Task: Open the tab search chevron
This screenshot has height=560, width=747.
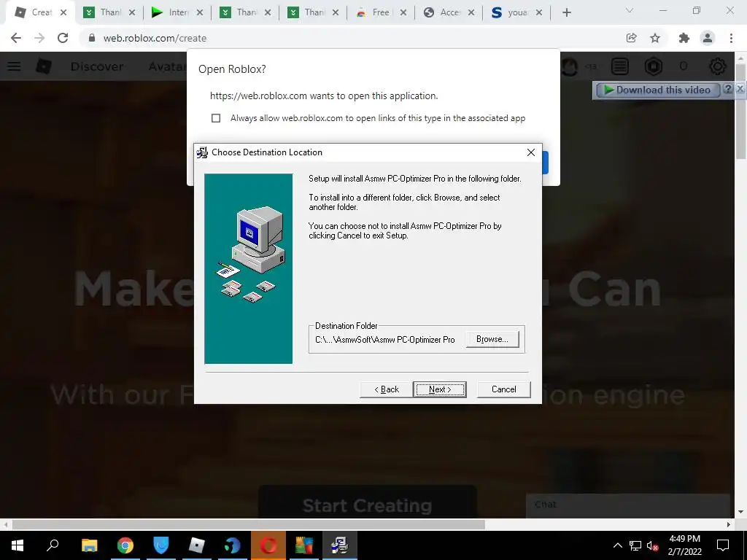Action: 630,10
